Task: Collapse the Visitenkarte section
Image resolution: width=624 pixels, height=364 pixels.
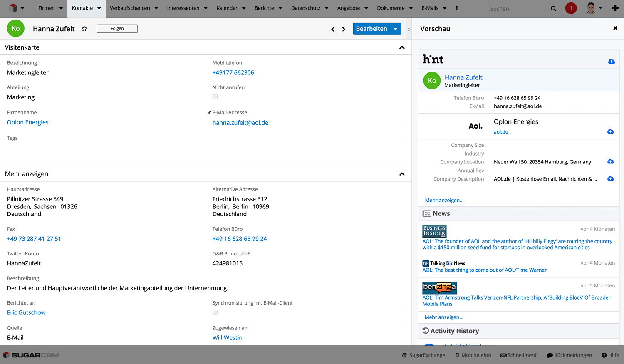Action: 402,47
